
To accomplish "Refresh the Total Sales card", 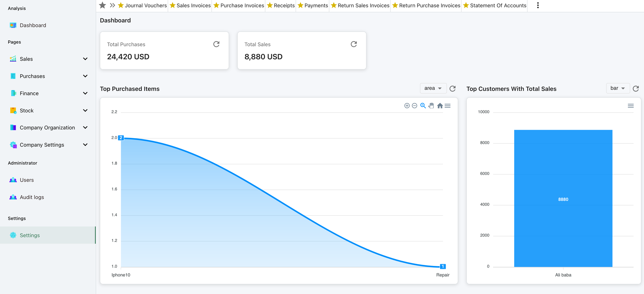I will (x=354, y=44).
